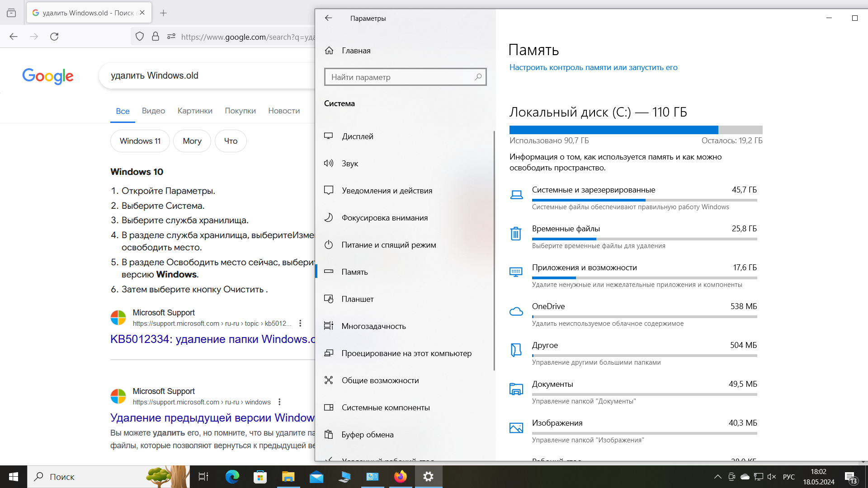Select Дисплей in the system sidebar

coord(357,136)
